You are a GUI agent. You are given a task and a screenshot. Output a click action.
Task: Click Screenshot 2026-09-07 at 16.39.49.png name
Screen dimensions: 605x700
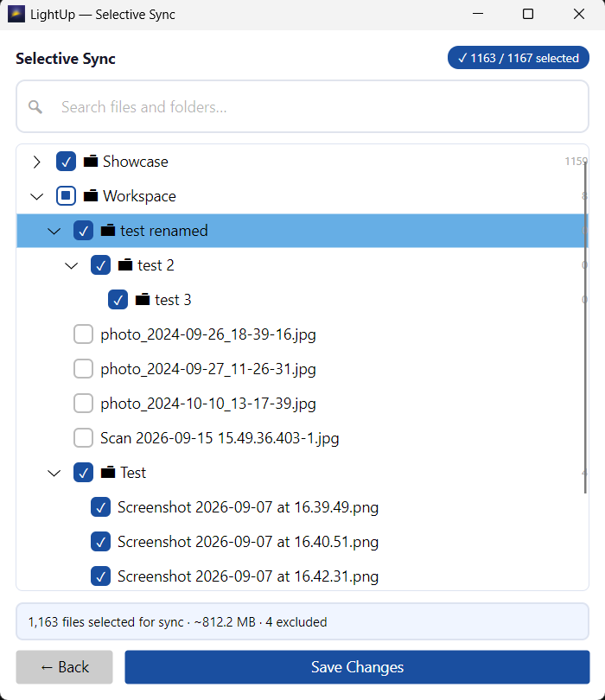click(x=248, y=507)
